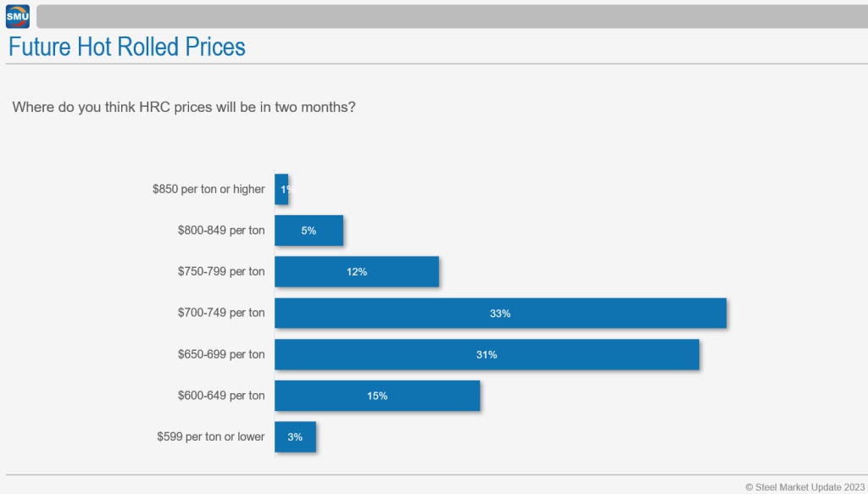
Task: Click the 12% bar for $750-799
Action: (356, 272)
